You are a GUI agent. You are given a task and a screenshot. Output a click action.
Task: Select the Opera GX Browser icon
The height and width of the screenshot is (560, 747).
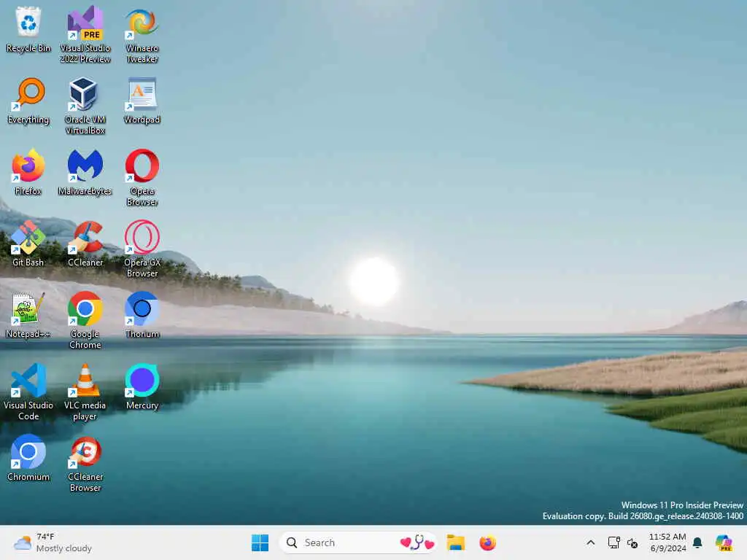tap(142, 248)
